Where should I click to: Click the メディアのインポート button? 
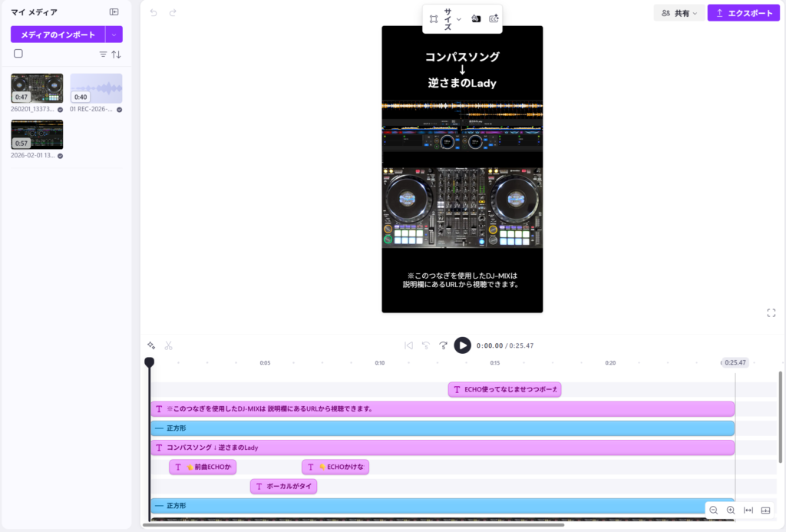pos(58,35)
